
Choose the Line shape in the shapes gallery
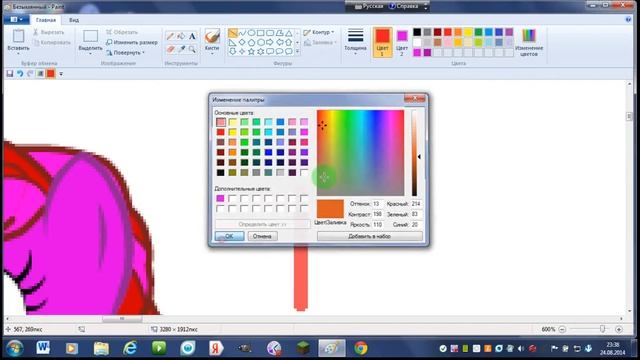[x=233, y=33]
